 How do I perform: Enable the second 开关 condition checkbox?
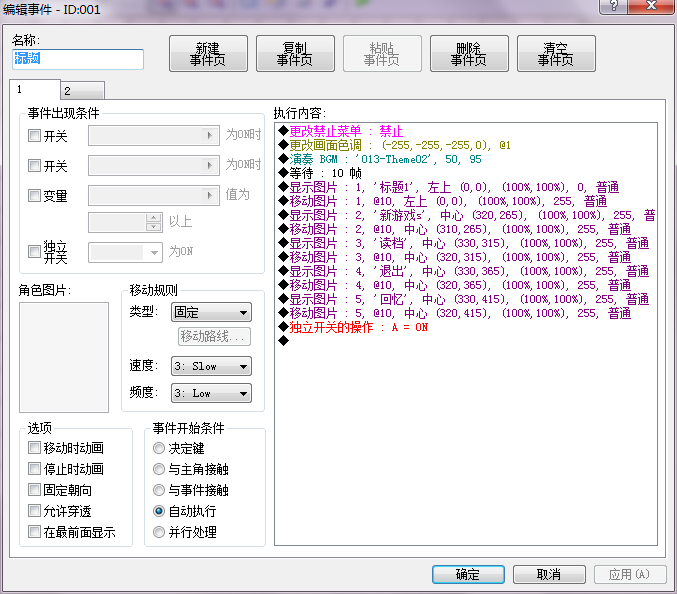34,165
